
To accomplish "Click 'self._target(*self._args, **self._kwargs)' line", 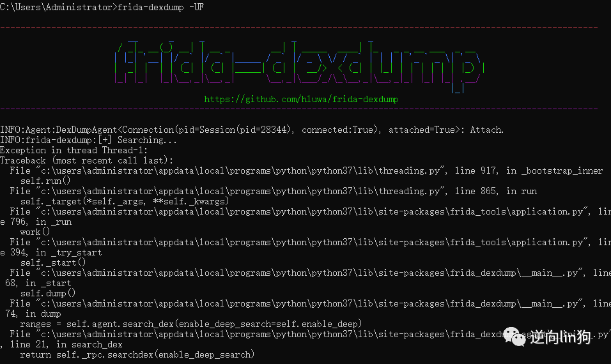I will tap(125, 201).
